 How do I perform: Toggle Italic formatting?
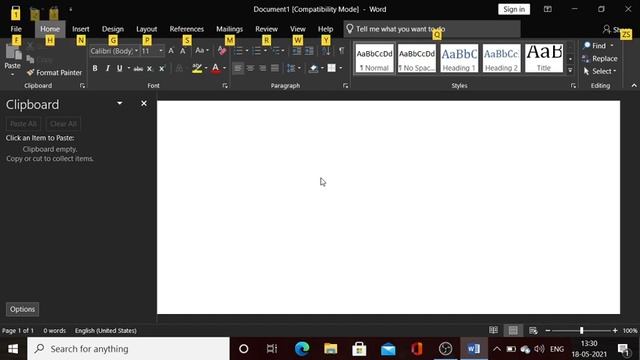[107, 69]
